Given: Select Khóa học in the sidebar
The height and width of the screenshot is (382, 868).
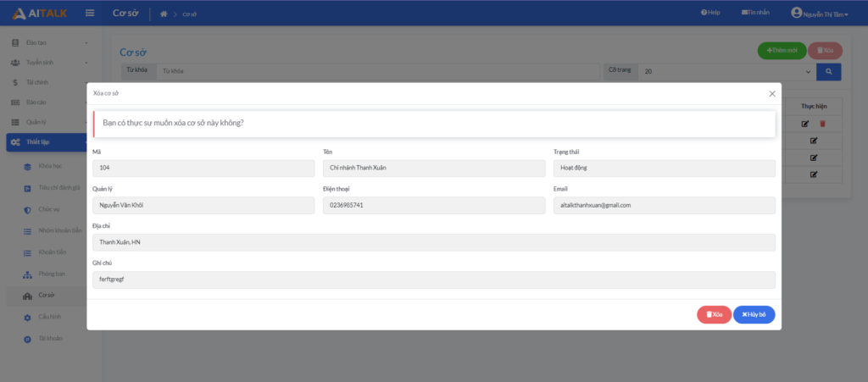Looking at the screenshot, I should [x=50, y=167].
